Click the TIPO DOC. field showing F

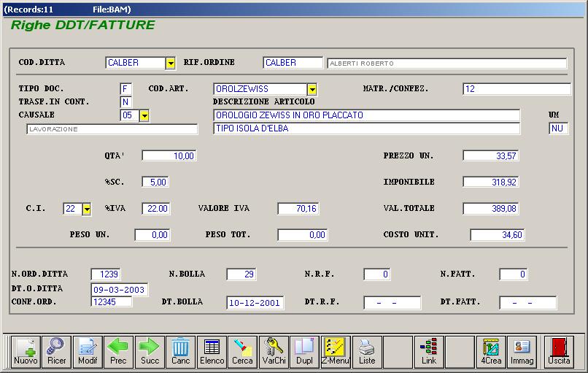point(125,89)
